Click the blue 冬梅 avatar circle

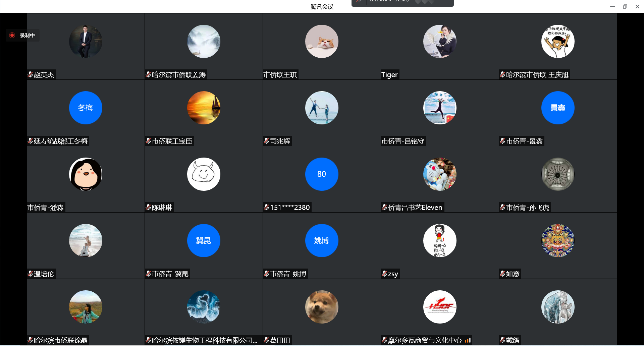click(86, 108)
